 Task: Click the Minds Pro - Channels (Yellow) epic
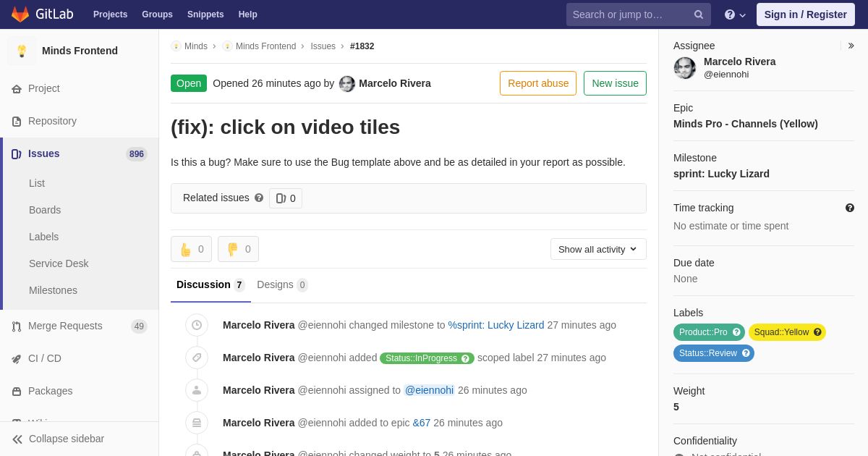(746, 124)
